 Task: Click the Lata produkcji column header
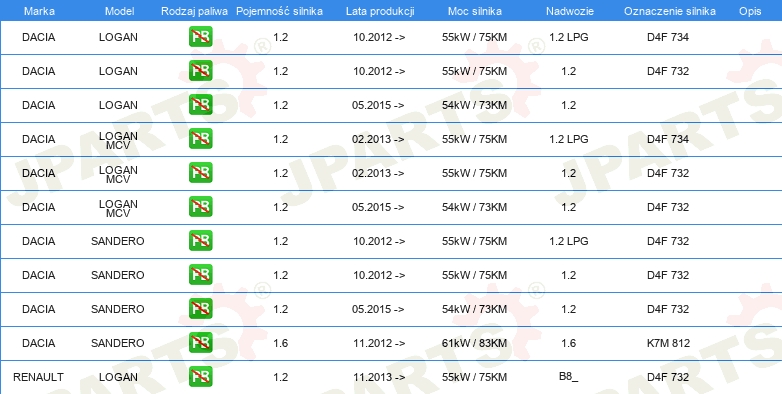380,11
